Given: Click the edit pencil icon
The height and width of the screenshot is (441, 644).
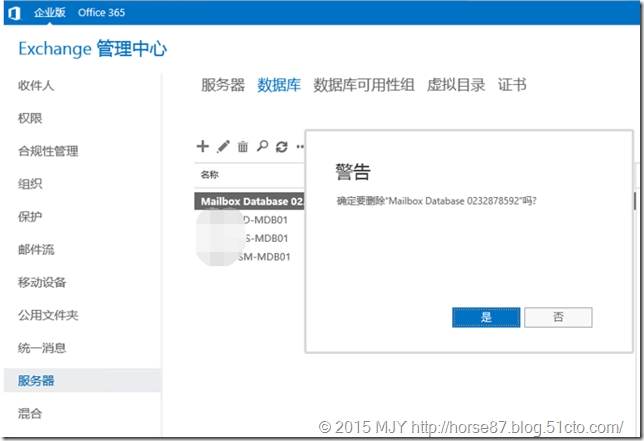Looking at the screenshot, I should 223,146.
